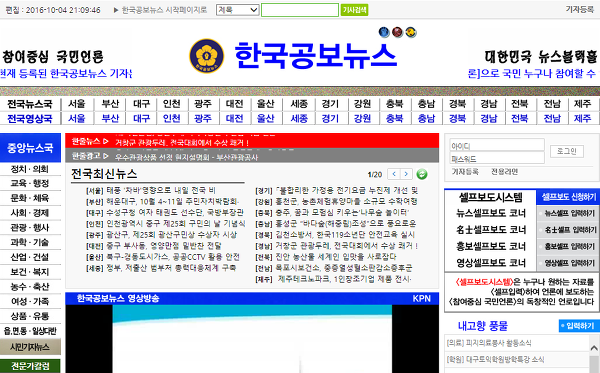The image size is (600, 373).
Task: Open 정치·의회 category in sidebar
Action: tap(30, 169)
